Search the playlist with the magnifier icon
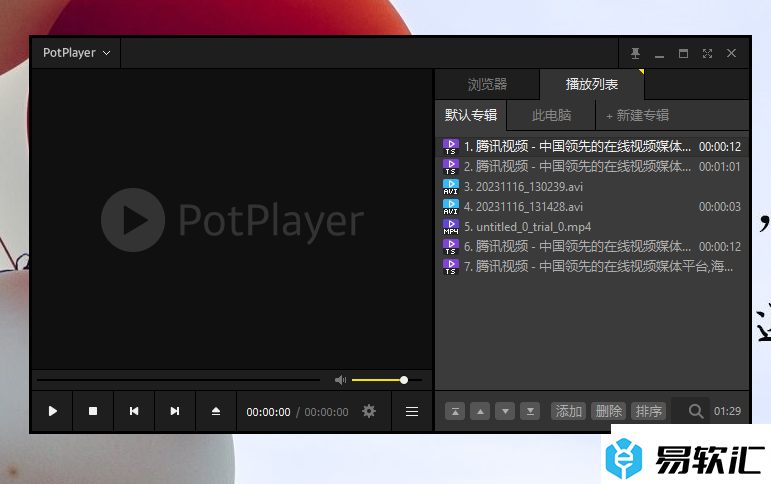The width and height of the screenshot is (771, 484). (x=695, y=411)
